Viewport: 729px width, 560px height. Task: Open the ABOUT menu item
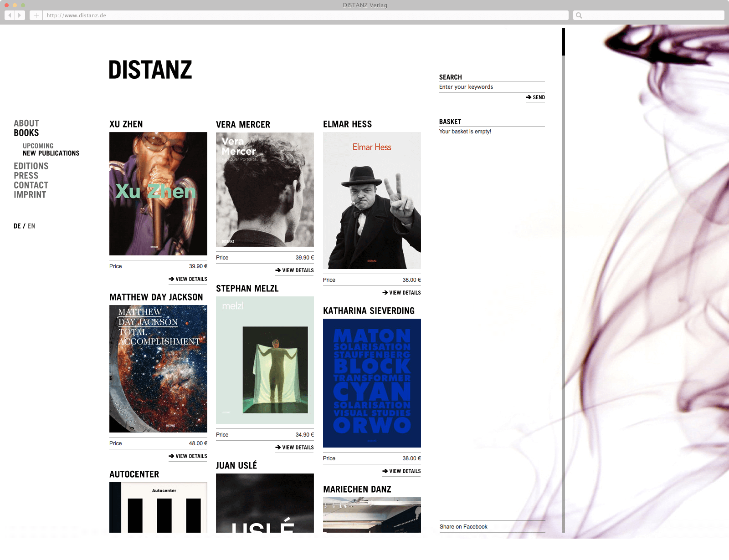point(26,123)
